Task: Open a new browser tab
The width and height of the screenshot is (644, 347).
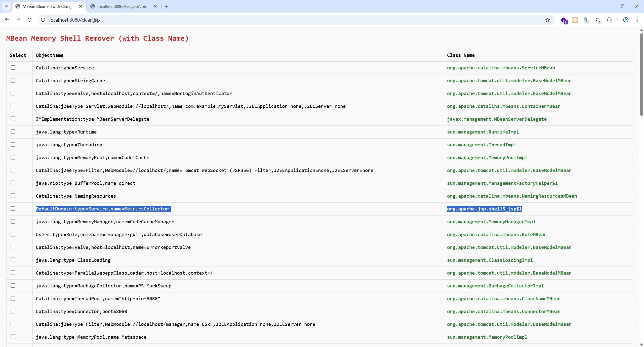Action: click(167, 6)
